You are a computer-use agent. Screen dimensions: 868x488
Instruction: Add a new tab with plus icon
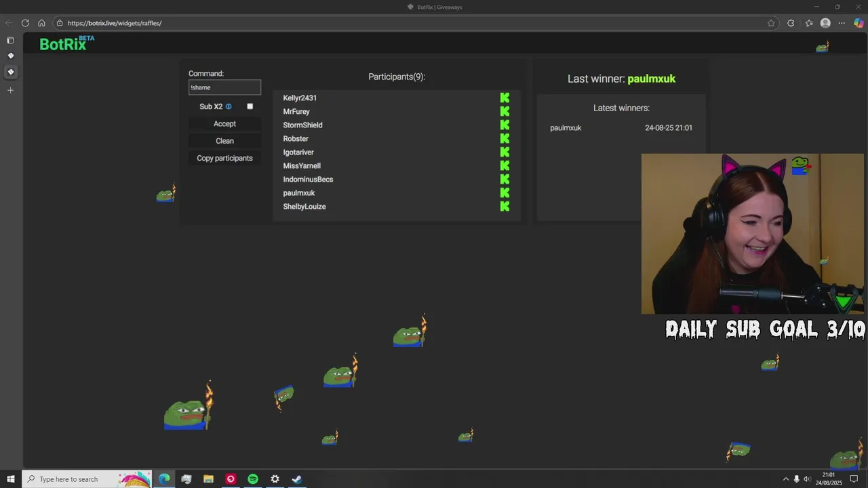pyautogui.click(x=10, y=90)
